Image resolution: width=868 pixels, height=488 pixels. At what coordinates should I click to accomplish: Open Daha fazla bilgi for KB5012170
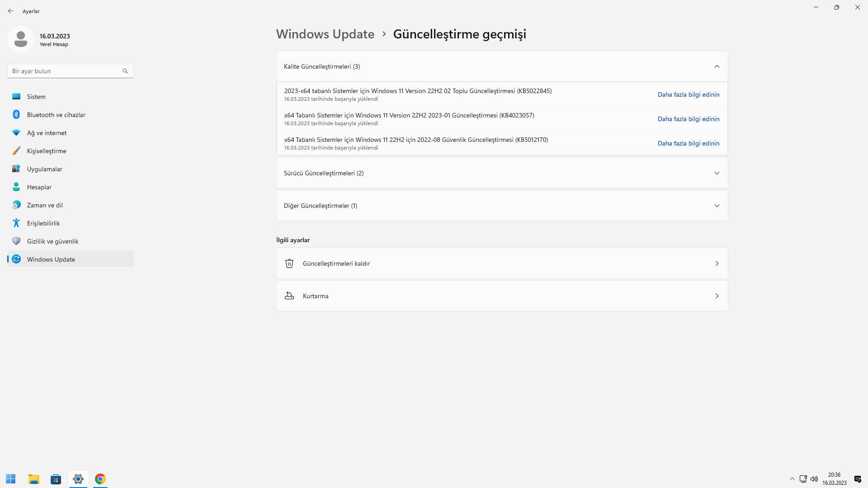click(x=688, y=143)
